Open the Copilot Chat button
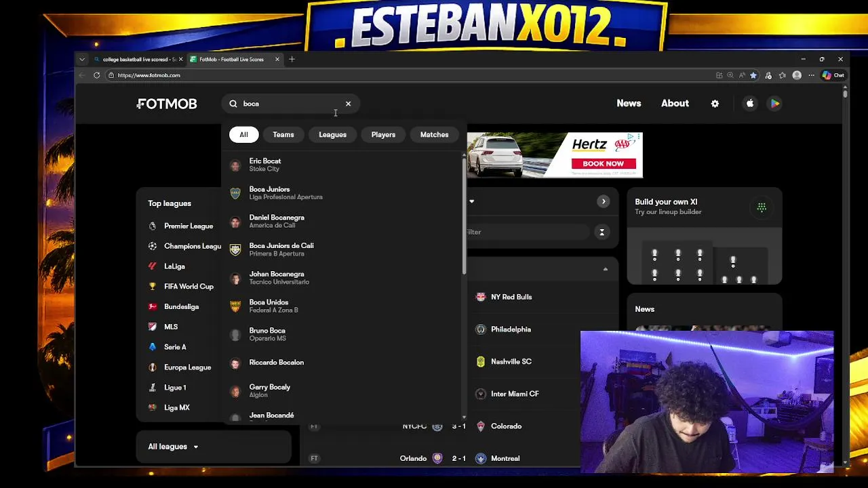The width and height of the screenshot is (868, 488). (x=833, y=75)
